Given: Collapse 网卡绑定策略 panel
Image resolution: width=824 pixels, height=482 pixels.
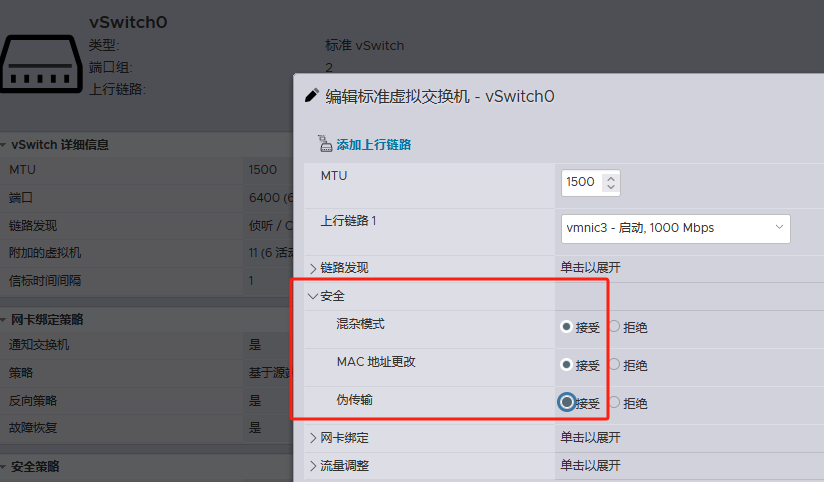Looking at the screenshot, I should [3, 320].
